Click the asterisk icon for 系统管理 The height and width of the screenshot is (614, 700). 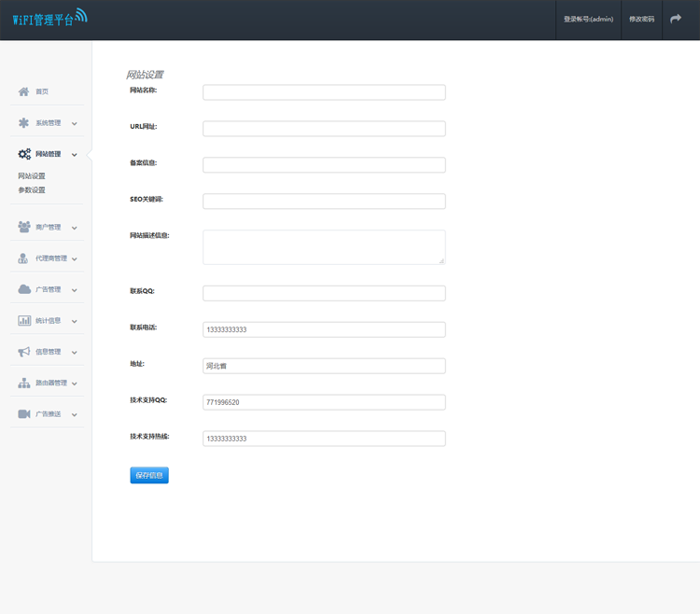tap(23, 123)
